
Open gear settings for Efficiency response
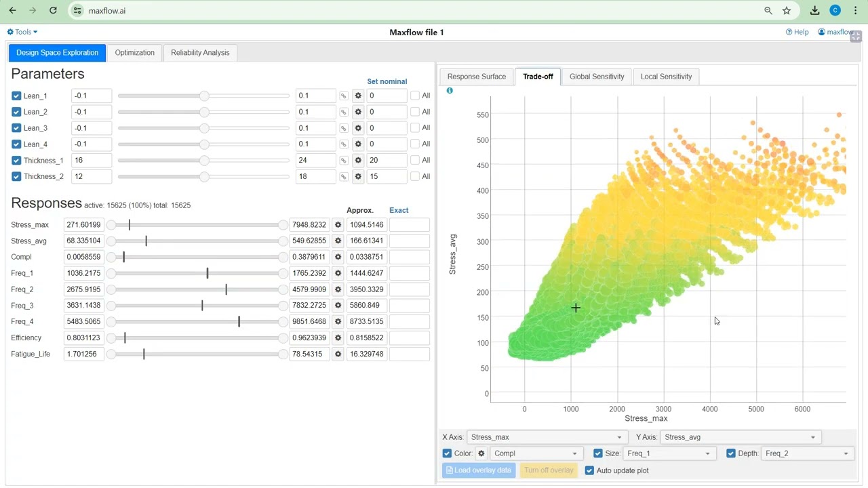click(x=338, y=338)
